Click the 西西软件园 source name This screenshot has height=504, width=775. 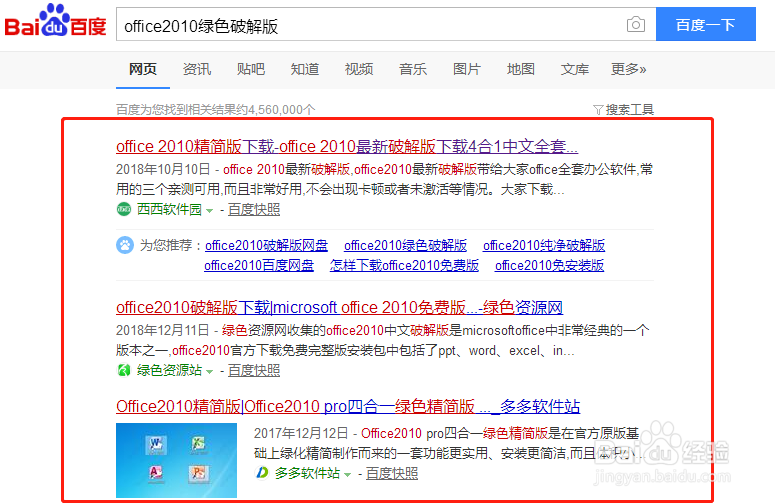tap(169, 210)
